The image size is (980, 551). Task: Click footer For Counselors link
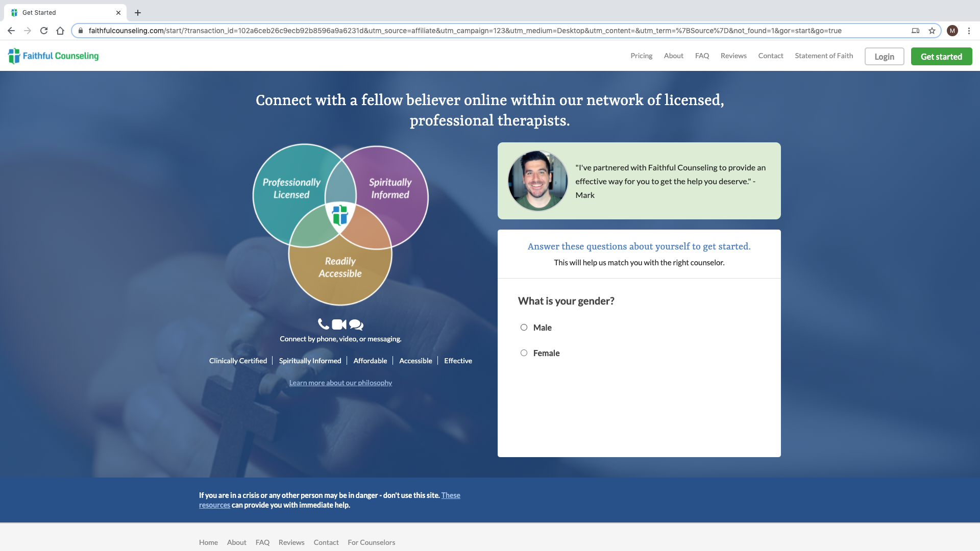pyautogui.click(x=372, y=542)
